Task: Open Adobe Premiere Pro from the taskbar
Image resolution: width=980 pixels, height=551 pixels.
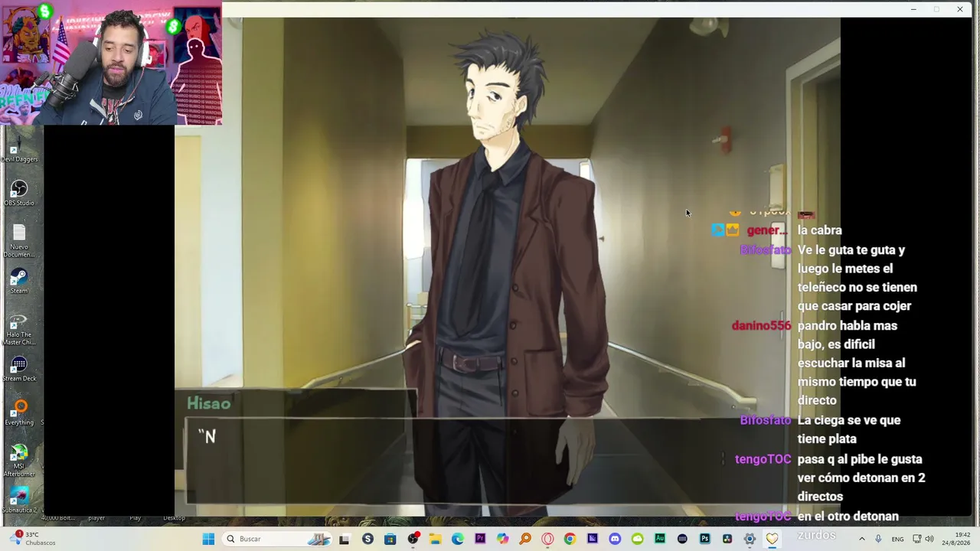Action: click(x=480, y=539)
